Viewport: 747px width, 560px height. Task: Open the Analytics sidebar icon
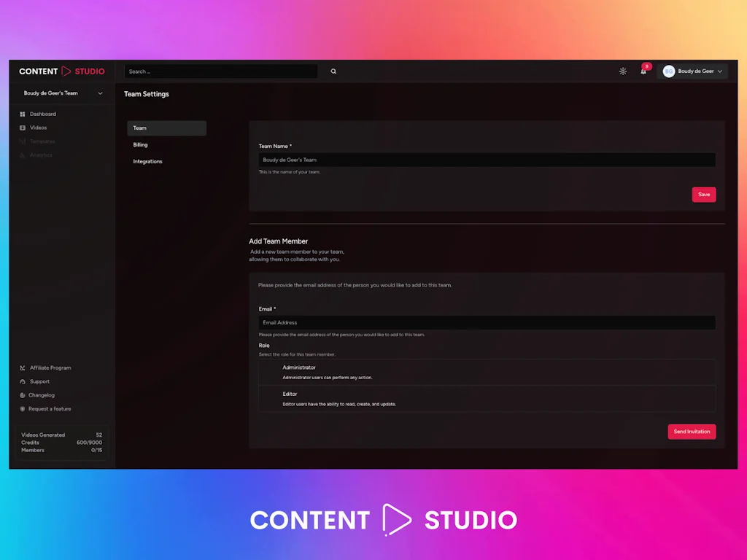23,155
